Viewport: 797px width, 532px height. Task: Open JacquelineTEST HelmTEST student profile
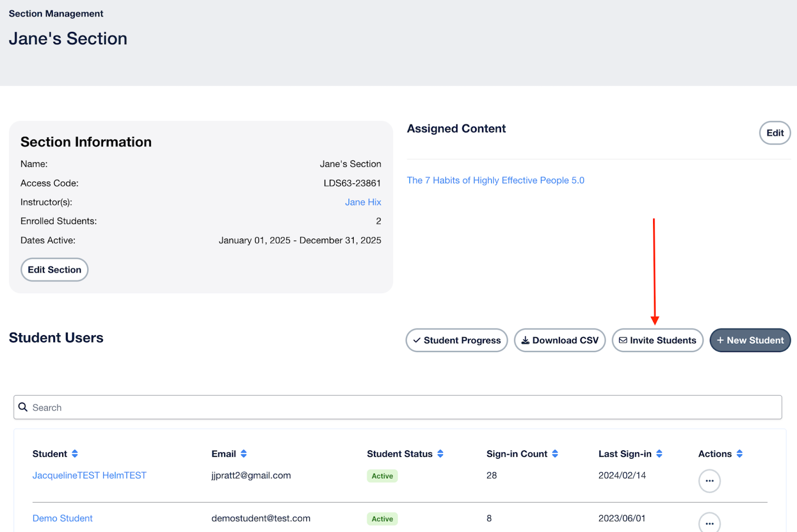click(89, 476)
